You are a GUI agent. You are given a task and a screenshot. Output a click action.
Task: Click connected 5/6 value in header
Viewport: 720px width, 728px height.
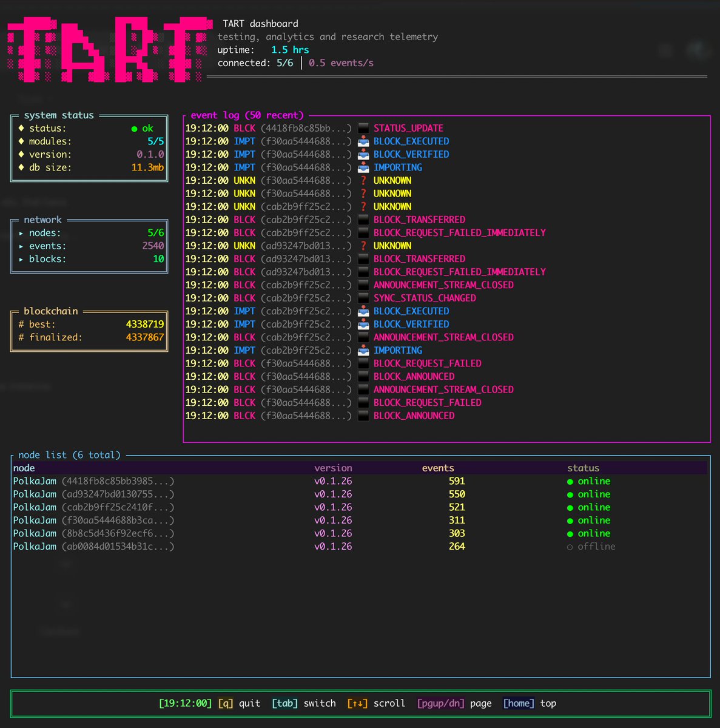click(285, 63)
